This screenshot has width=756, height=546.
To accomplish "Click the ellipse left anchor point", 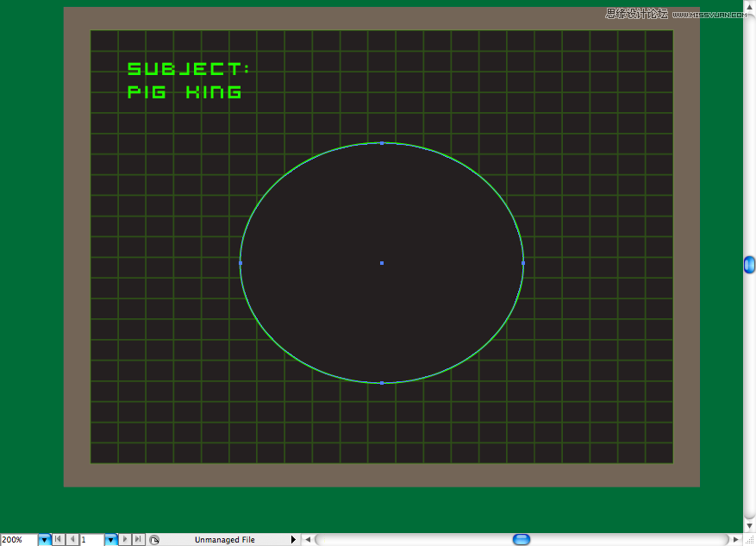I will point(241,263).
